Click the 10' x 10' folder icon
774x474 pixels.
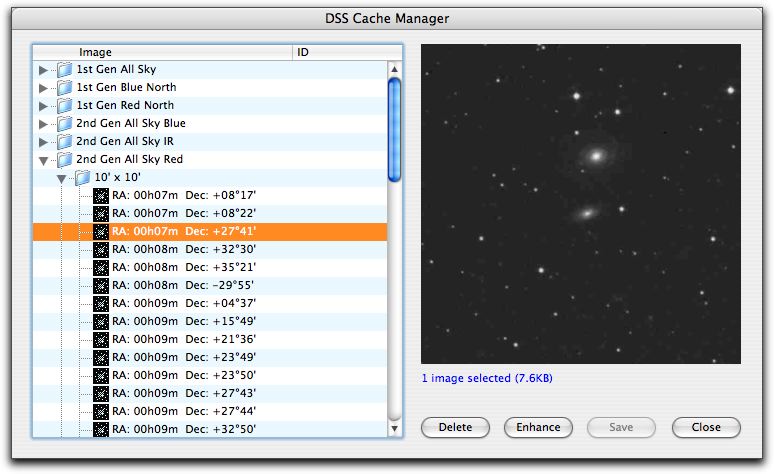pyautogui.click(x=83, y=178)
